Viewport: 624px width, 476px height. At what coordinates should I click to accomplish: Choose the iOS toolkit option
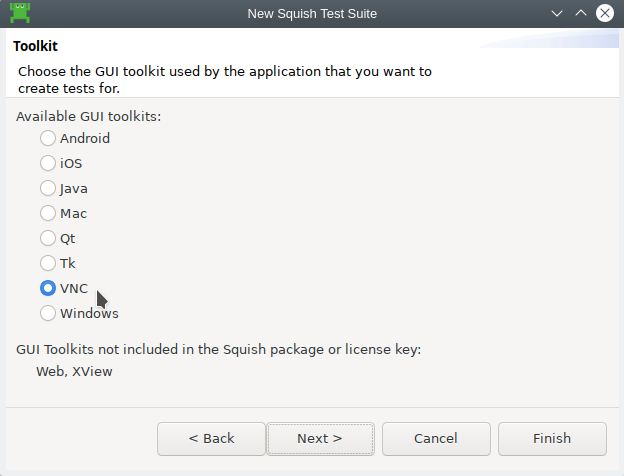[48, 163]
